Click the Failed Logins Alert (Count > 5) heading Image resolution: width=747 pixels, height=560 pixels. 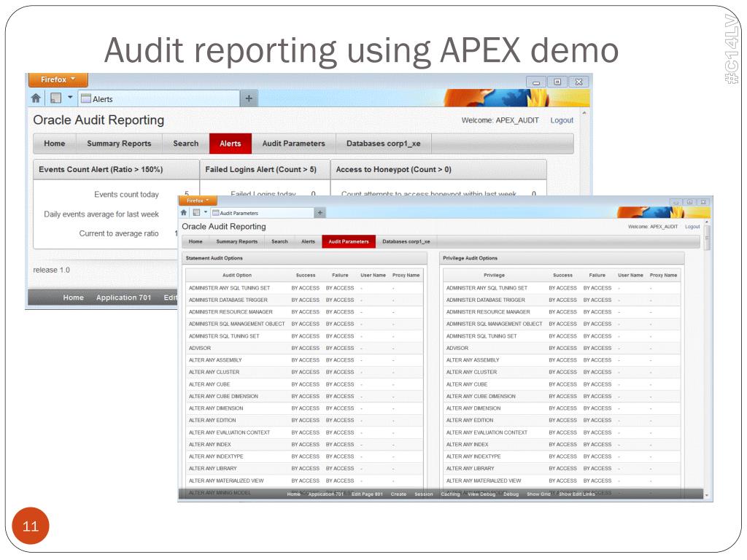260,169
